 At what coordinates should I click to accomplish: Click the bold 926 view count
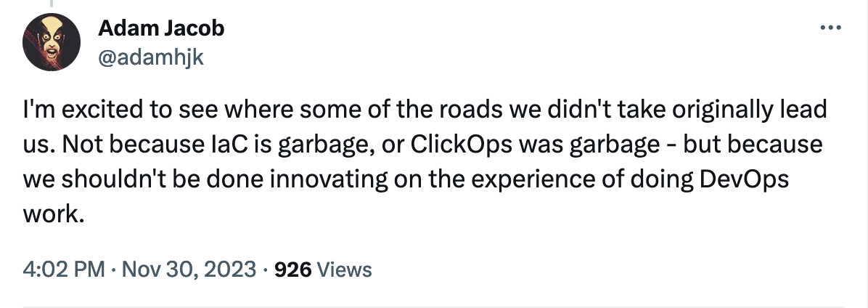(x=294, y=270)
